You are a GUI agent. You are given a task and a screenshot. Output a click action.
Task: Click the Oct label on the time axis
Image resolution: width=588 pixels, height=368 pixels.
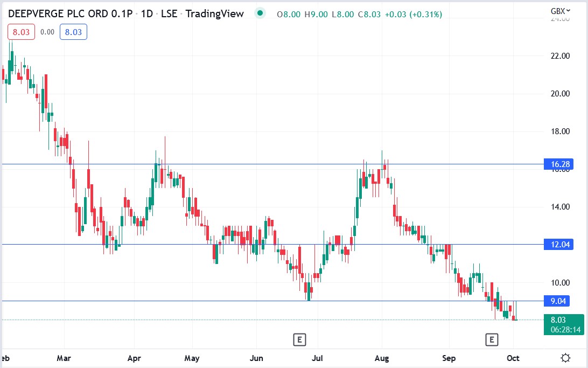(513, 358)
